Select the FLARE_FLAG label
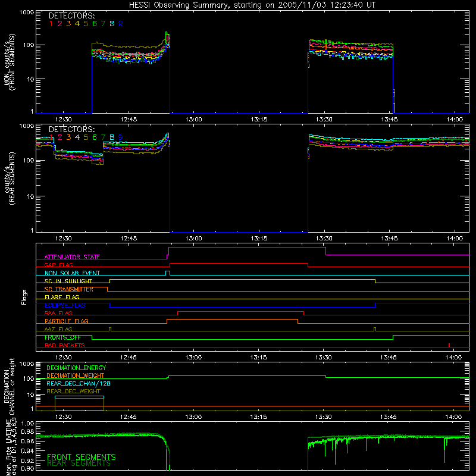 [62, 297]
